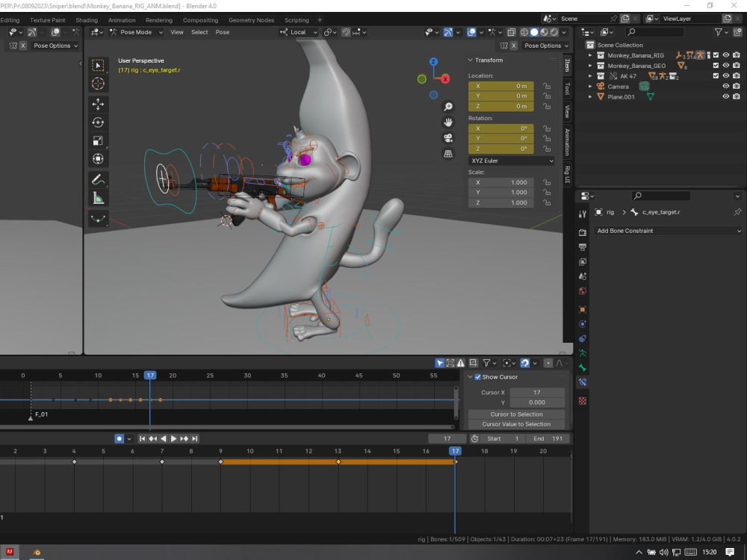Open Render properties tab icon
This screenshot has height=560, width=747.
tap(582, 232)
